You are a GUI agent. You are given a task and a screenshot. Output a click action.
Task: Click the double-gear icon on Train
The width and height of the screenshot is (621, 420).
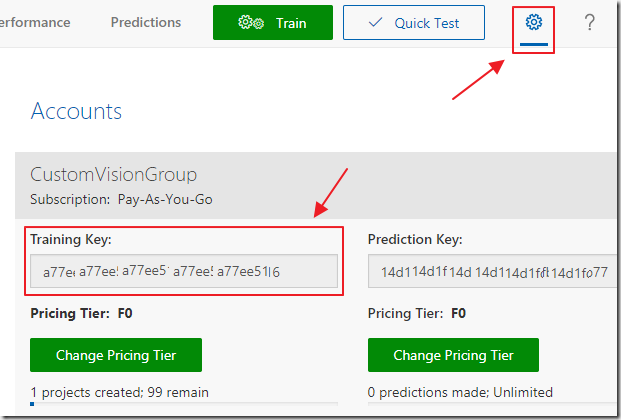pos(251,23)
